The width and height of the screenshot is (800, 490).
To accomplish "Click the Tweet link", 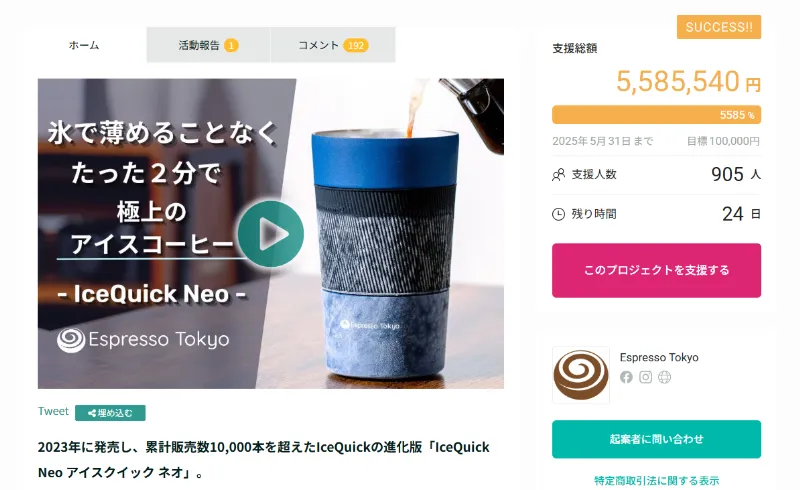I will (53, 411).
